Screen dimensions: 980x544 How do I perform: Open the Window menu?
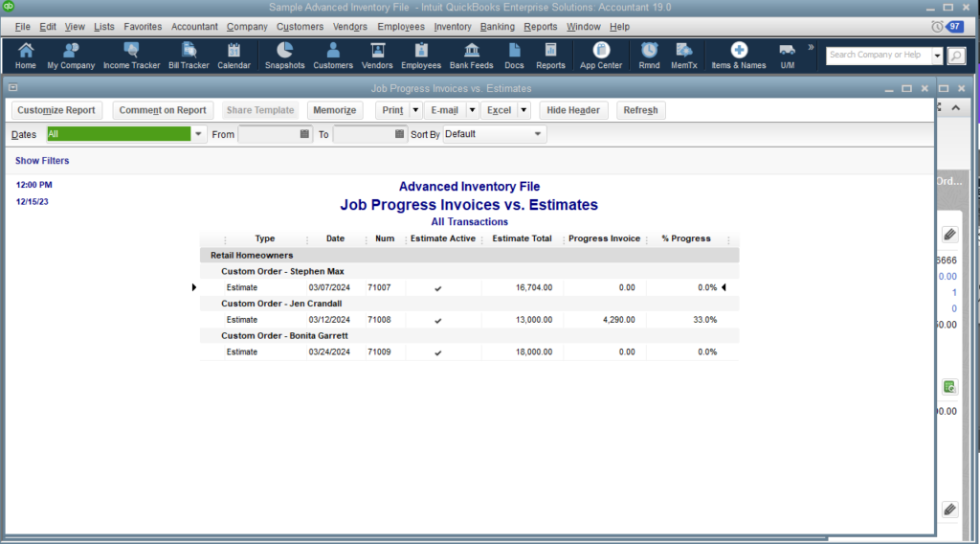583,26
